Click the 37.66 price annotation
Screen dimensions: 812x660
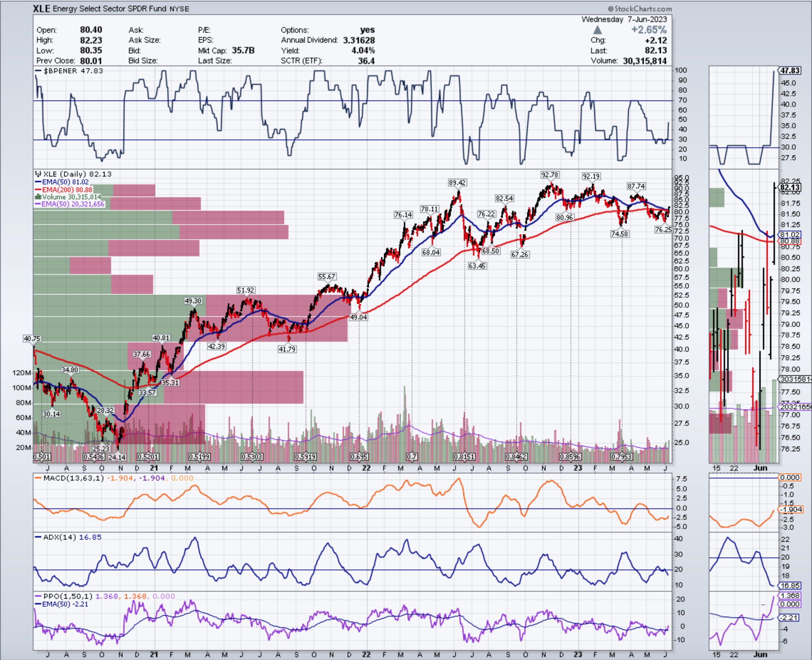(x=141, y=354)
